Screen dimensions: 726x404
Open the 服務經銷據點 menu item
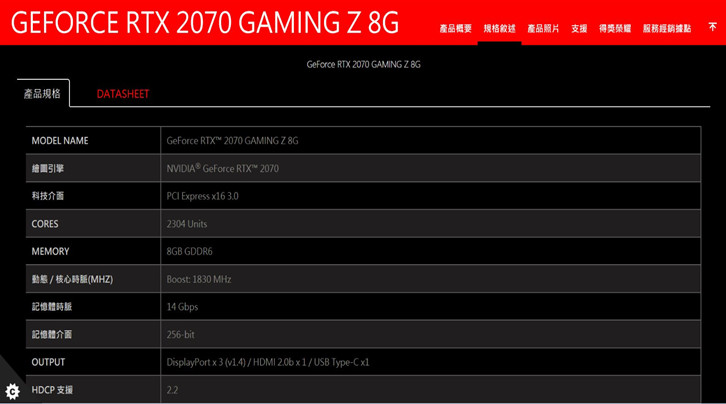click(x=667, y=29)
